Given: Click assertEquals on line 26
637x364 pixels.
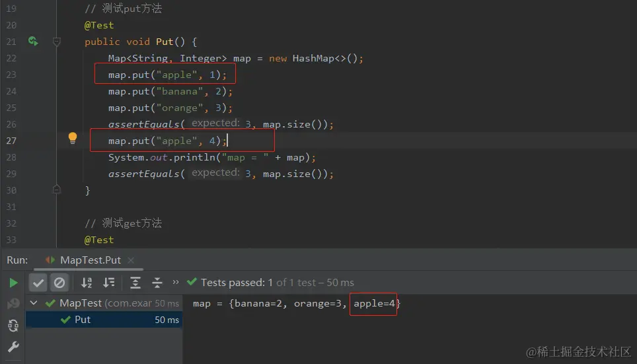Looking at the screenshot, I should click(144, 124).
